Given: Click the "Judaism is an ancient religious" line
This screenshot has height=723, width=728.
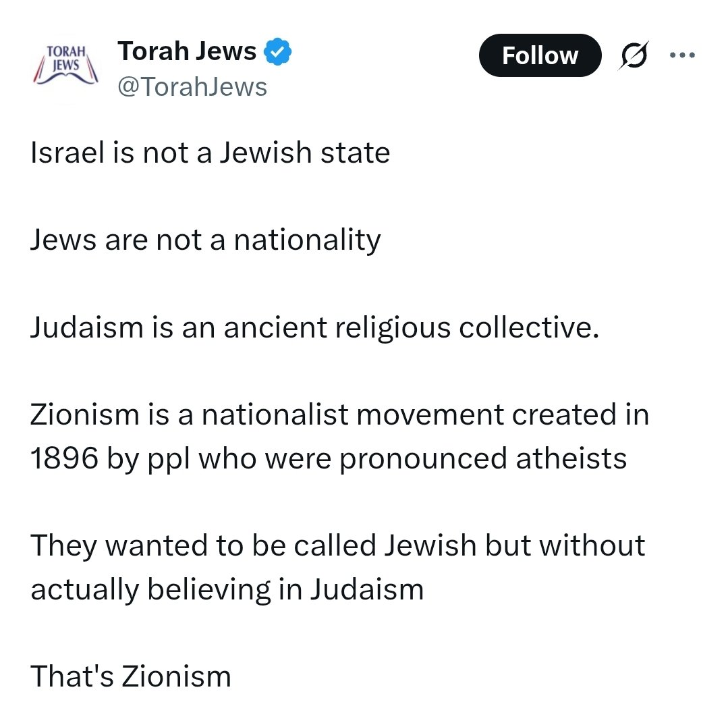Looking at the screenshot, I should (314, 327).
